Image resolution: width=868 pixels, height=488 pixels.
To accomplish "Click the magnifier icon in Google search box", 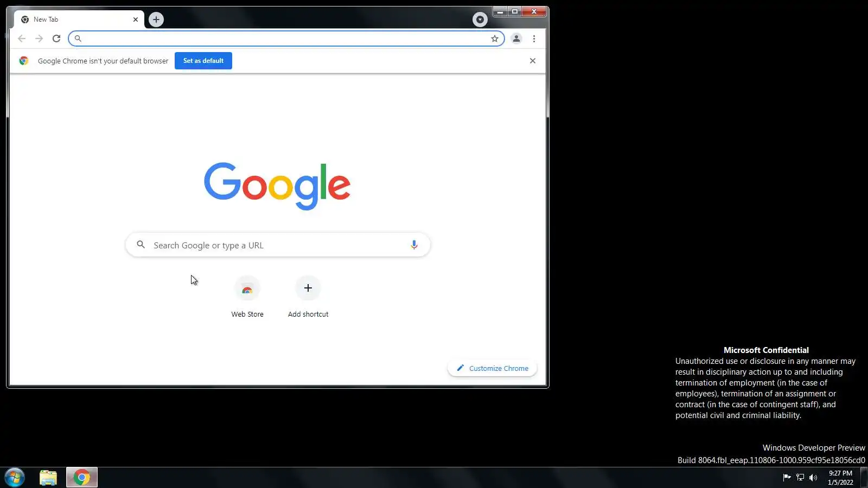I will 141,245.
